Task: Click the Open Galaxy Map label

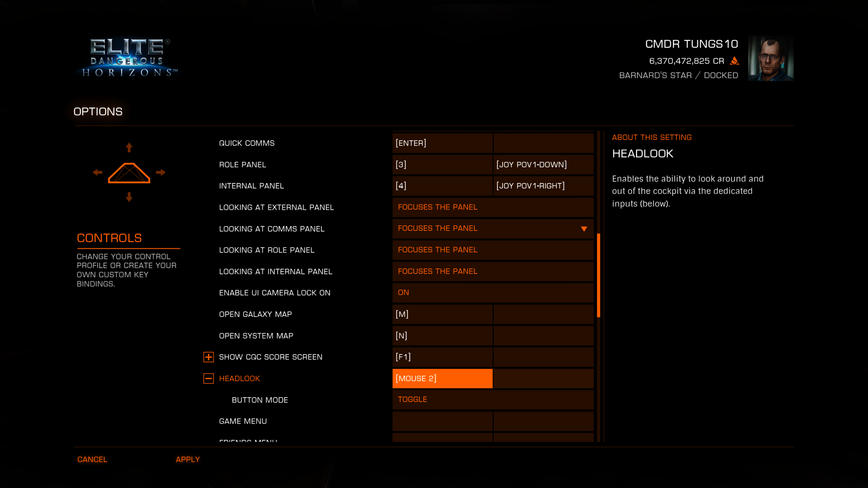Action: 255,314
